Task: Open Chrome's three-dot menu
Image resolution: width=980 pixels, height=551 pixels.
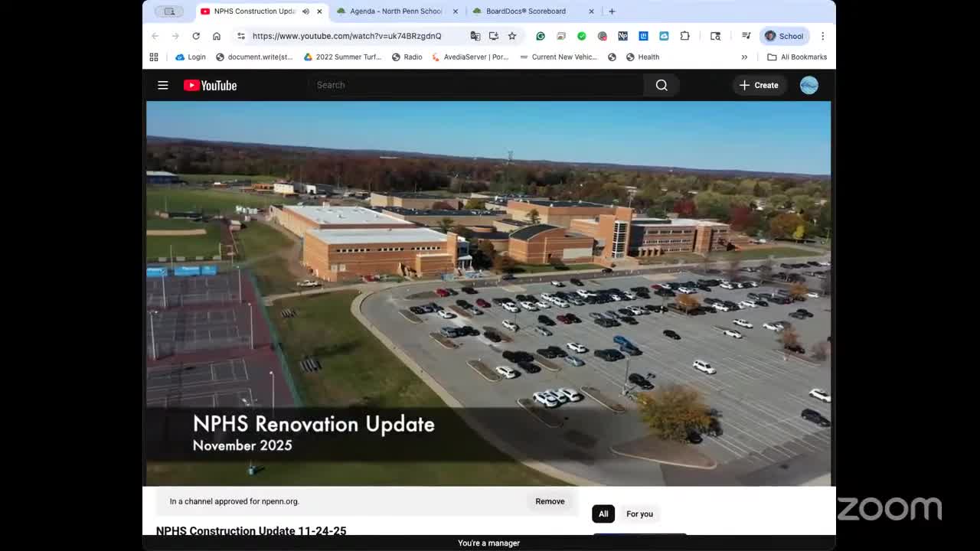Action: pos(822,36)
